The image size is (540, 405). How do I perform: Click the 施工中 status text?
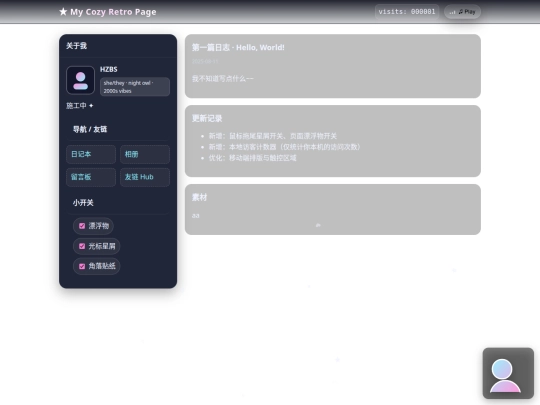click(80, 106)
